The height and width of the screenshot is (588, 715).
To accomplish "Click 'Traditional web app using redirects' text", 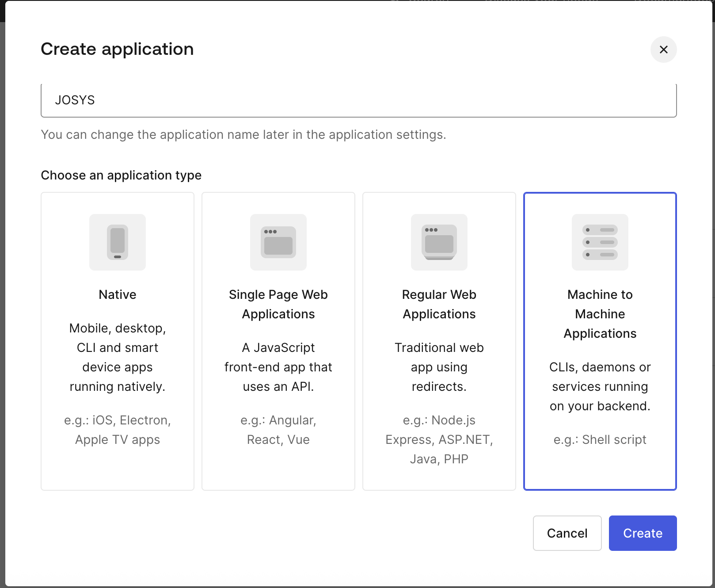I will tap(439, 367).
